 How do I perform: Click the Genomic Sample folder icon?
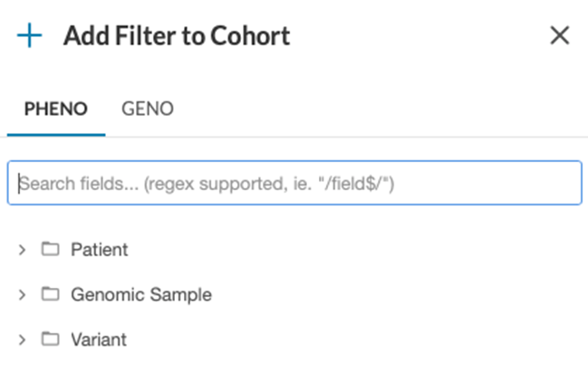pos(50,294)
